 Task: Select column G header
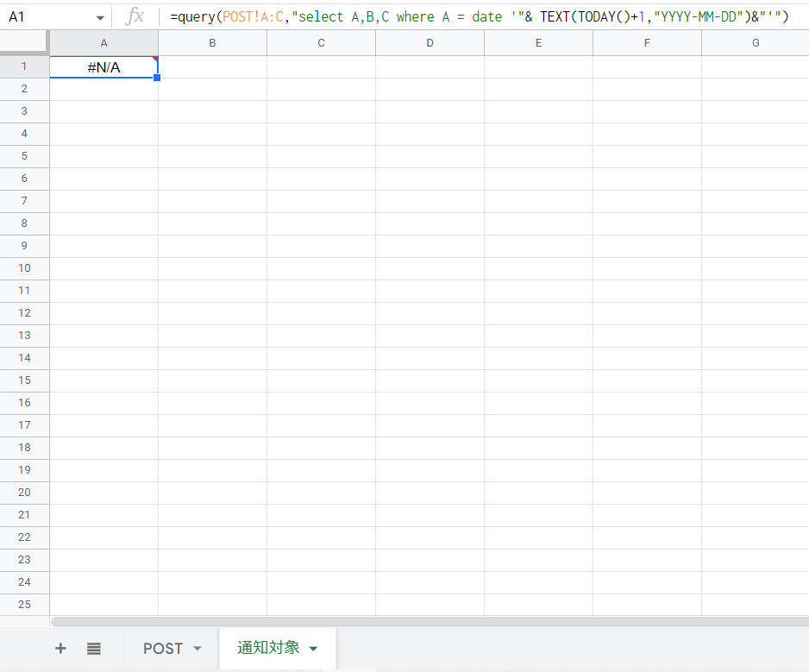(756, 43)
